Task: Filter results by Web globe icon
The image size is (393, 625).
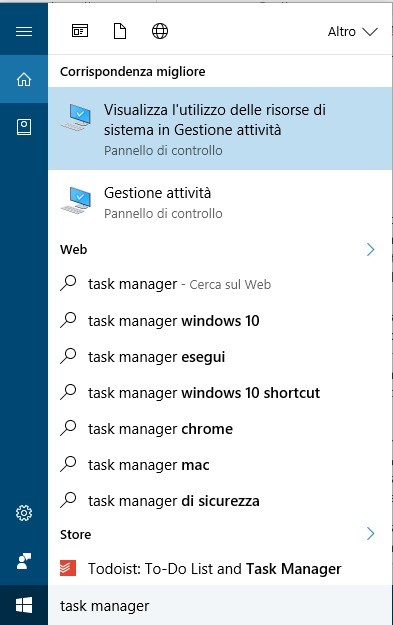Action: pos(160,31)
